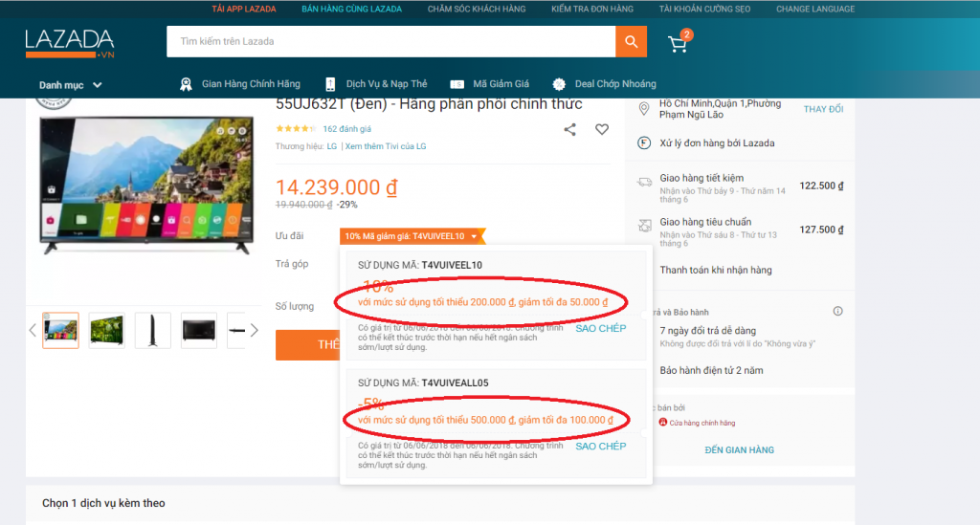980x525 pixels.
Task: Click the product star rating
Action: 296,129
